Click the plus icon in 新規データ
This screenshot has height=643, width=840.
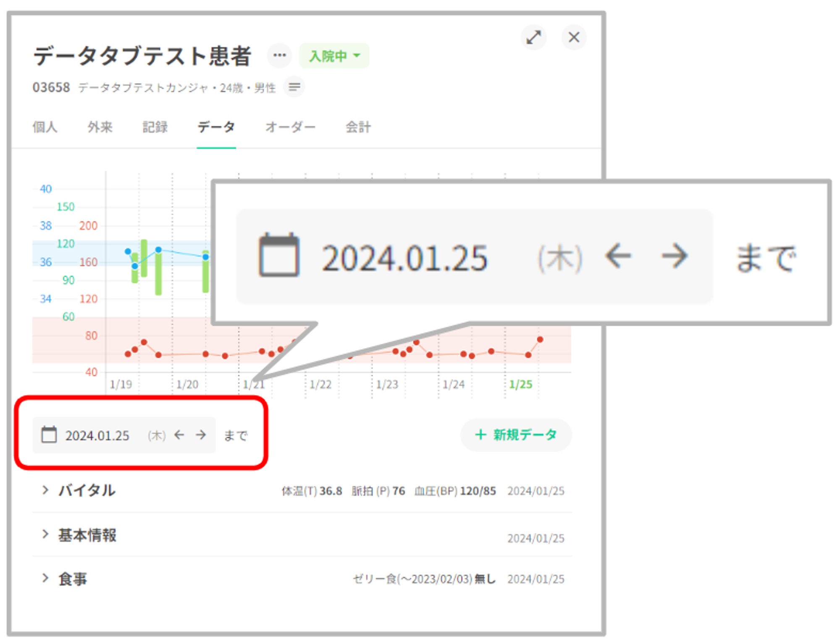pos(480,435)
